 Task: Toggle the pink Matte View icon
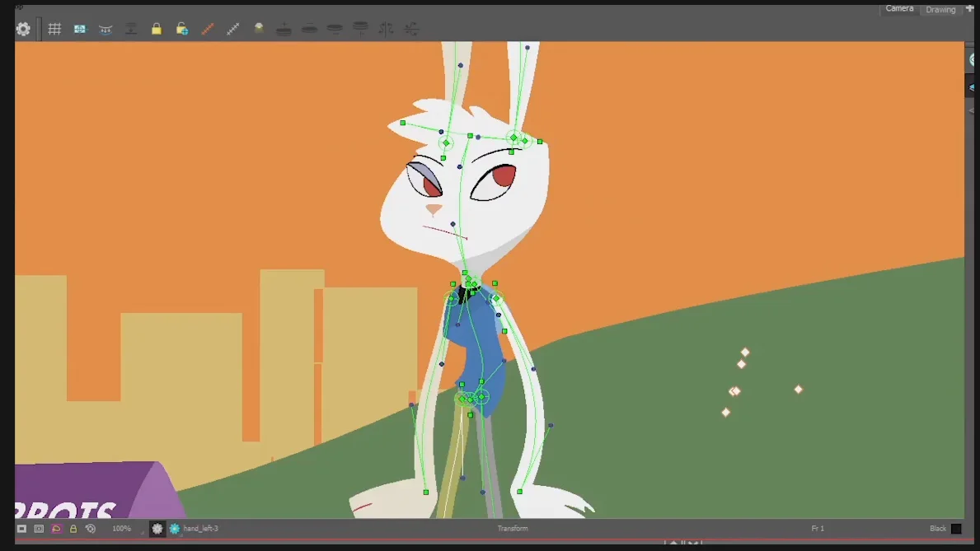(55, 529)
